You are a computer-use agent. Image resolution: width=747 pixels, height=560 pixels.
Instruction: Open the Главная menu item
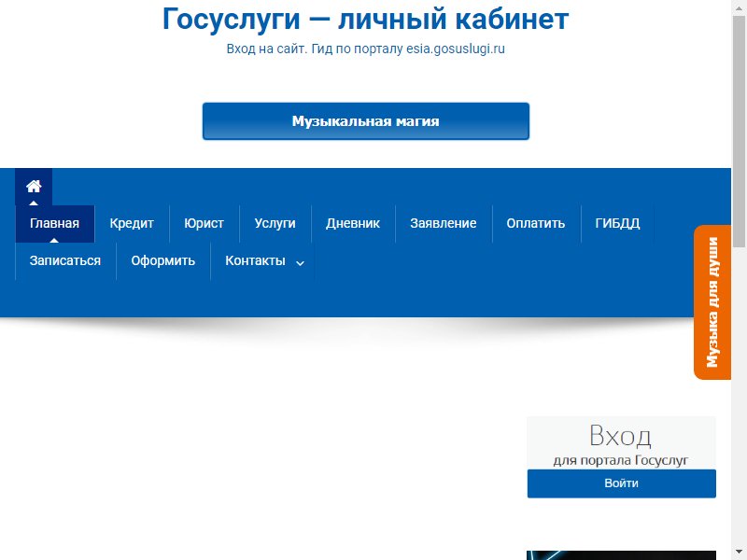pyautogui.click(x=55, y=223)
